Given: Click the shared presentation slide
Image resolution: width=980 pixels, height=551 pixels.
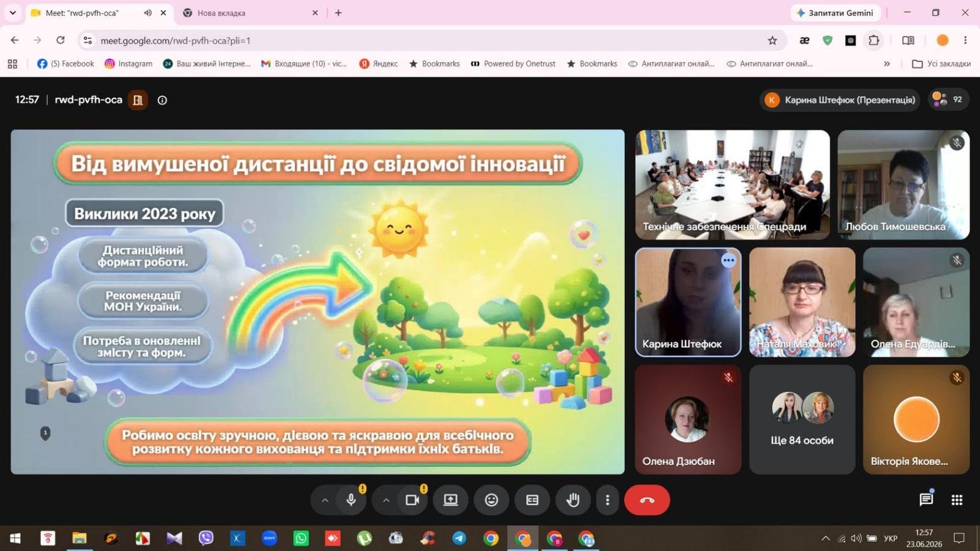Looking at the screenshot, I should [x=317, y=302].
